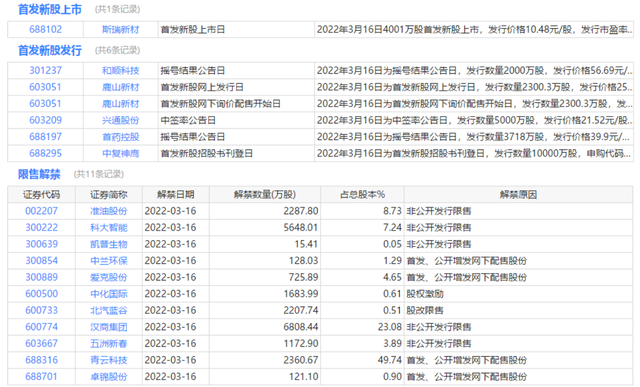
Task: Open 和顺科技 stock link
Action: (x=120, y=71)
